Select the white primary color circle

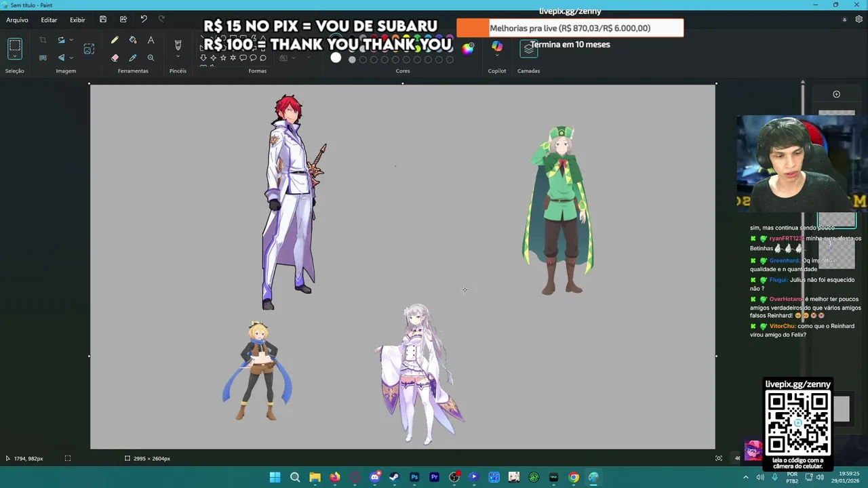(336, 58)
